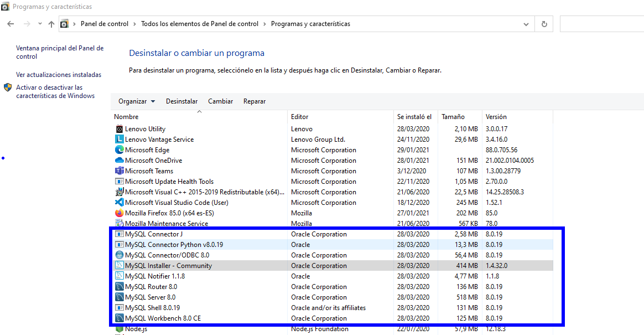Select the MySQL Workbench 8.0 CE icon
The image size is (644, 335).
tap(119, 318)
